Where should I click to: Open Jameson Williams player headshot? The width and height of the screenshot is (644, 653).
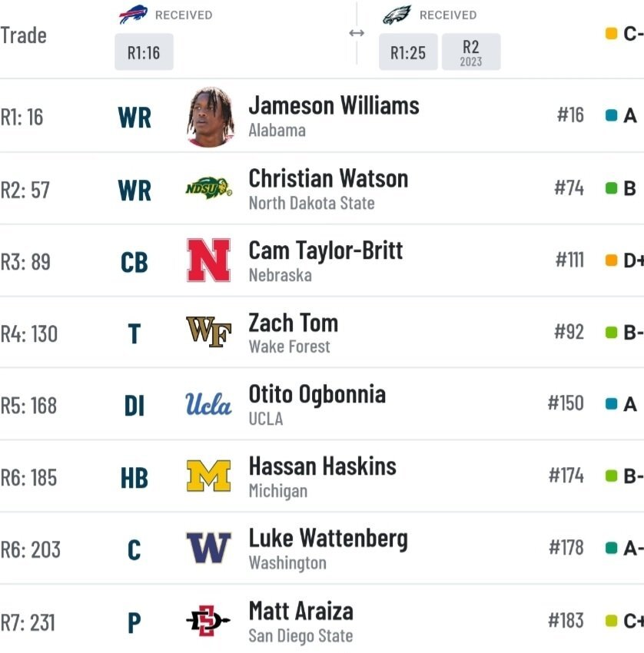(x=210, y=117)
